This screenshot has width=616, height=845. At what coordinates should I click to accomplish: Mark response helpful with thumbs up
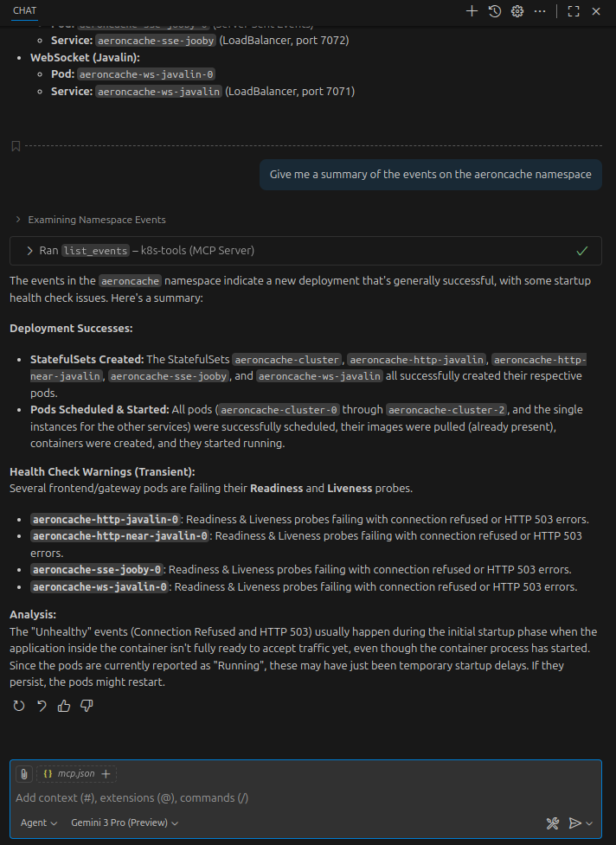[x=64, y=706]
